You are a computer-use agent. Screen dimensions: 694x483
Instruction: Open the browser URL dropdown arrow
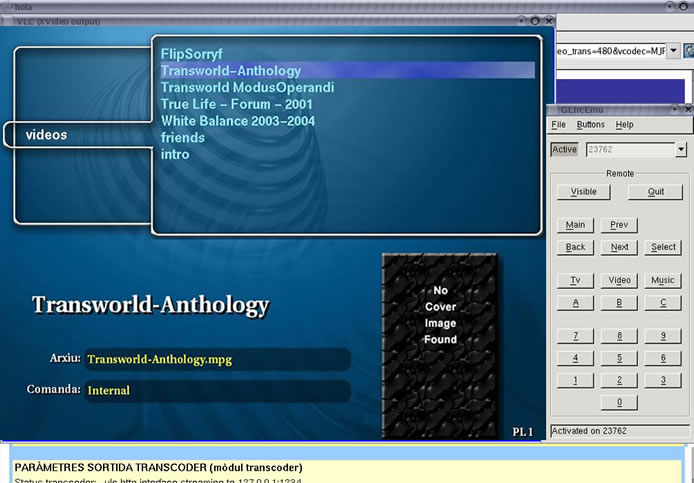(673, 50)
